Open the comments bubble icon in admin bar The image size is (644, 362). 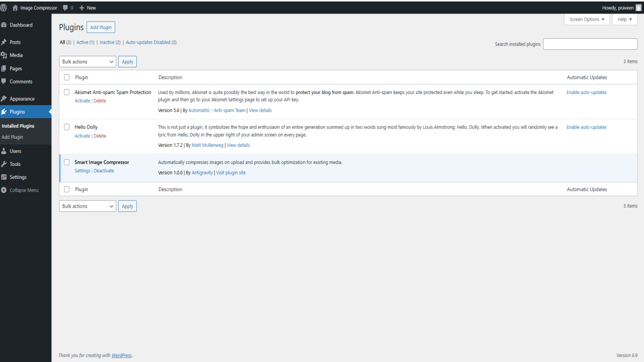[x=65, y=8]
